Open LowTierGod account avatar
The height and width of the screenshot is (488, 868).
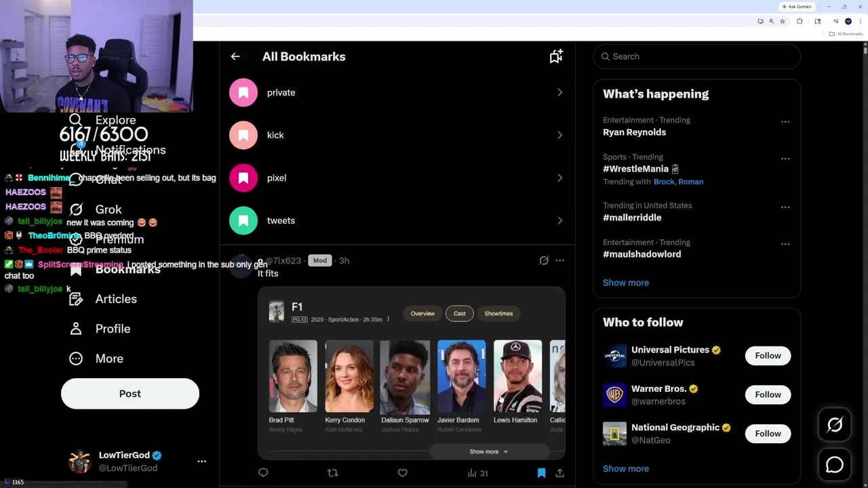80,462
